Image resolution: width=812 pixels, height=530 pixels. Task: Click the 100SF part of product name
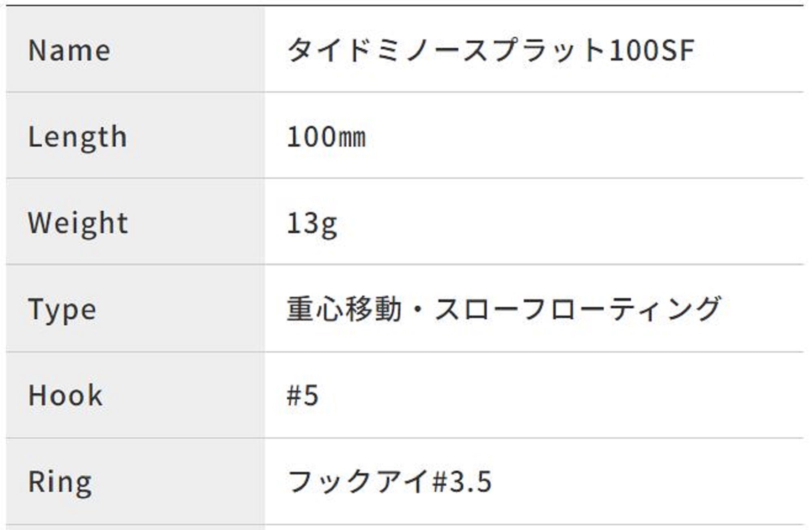pos(652,50)
